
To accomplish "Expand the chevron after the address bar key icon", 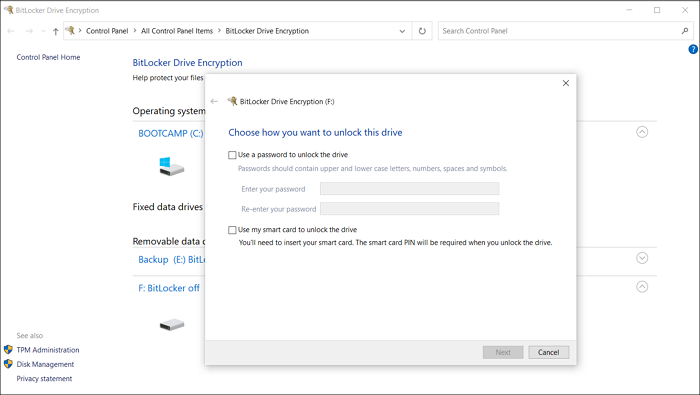I will pos(80,31).
